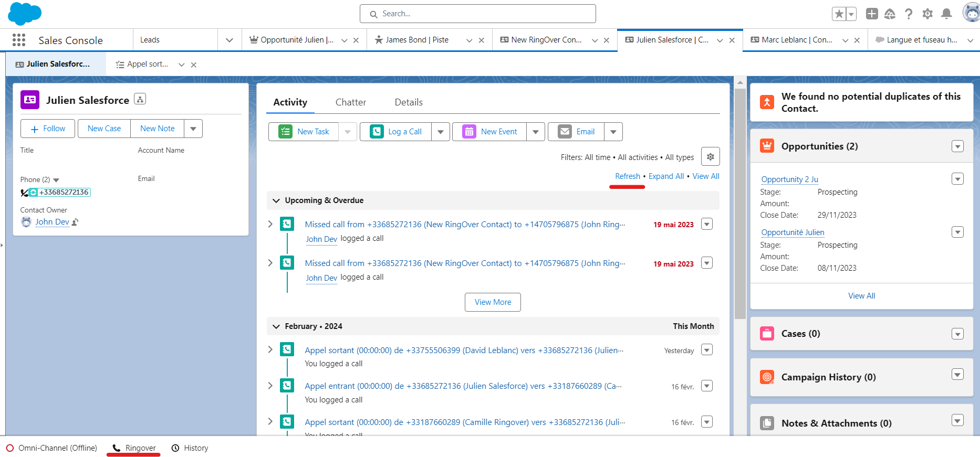
Task: Open the New Event dropdown arrow
Action: point(536,132)
